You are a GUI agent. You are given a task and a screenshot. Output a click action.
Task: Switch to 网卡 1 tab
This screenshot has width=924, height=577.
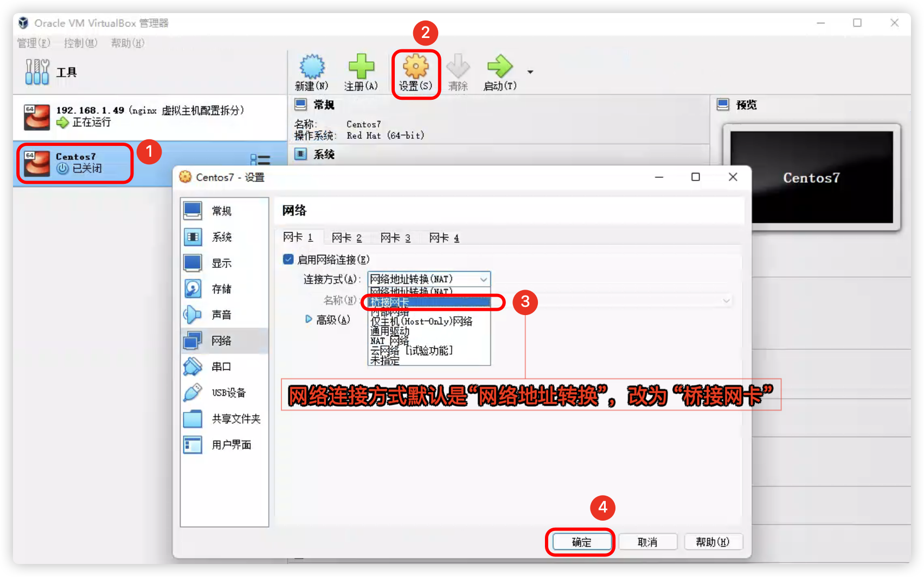(x=298, y=238)
